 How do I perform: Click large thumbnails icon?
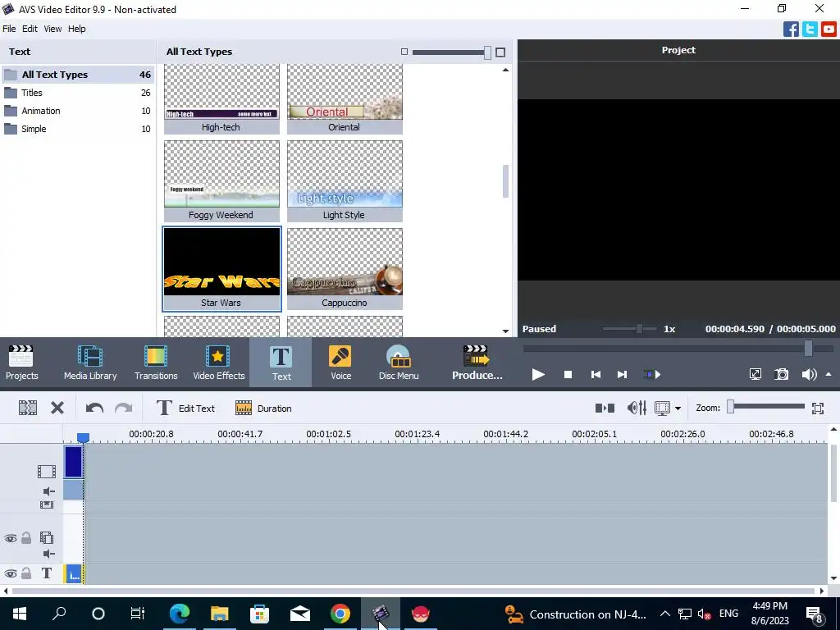tap(500, 52)
